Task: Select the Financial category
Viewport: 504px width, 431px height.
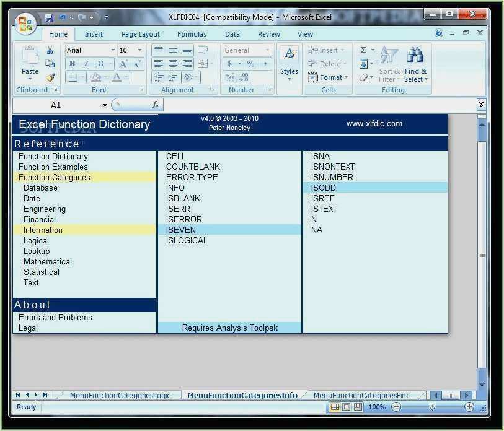Action: pos(40,220)
